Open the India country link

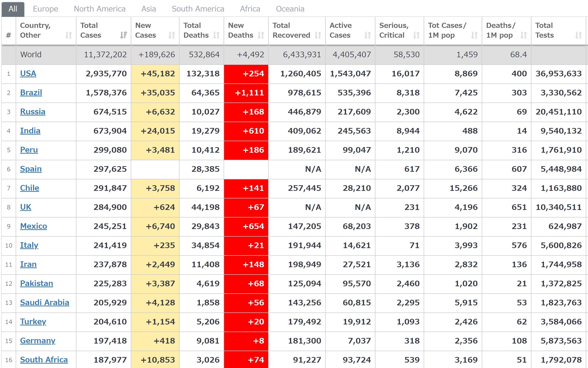click(x=30, y=131)
